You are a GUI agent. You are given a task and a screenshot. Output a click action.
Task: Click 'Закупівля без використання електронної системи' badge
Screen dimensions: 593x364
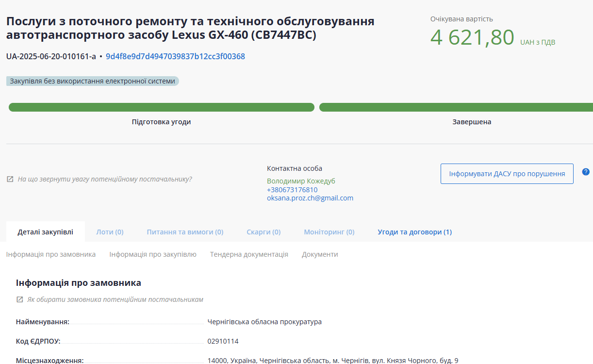pyautogui.click(x=93, y=81)
